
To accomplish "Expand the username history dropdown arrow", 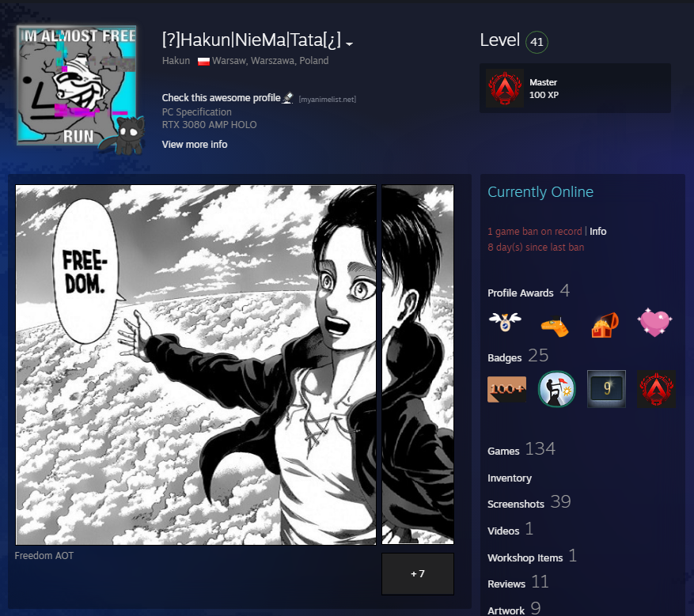I will 349,43.
